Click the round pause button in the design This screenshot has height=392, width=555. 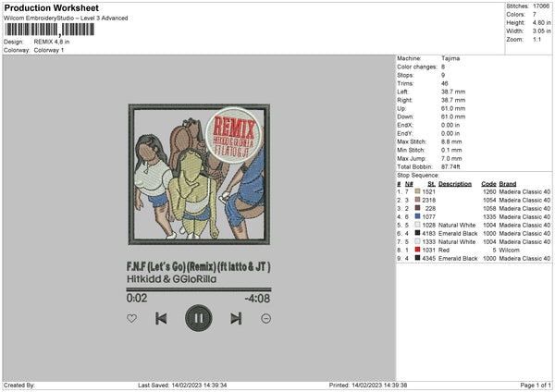[x=199, y=318]
